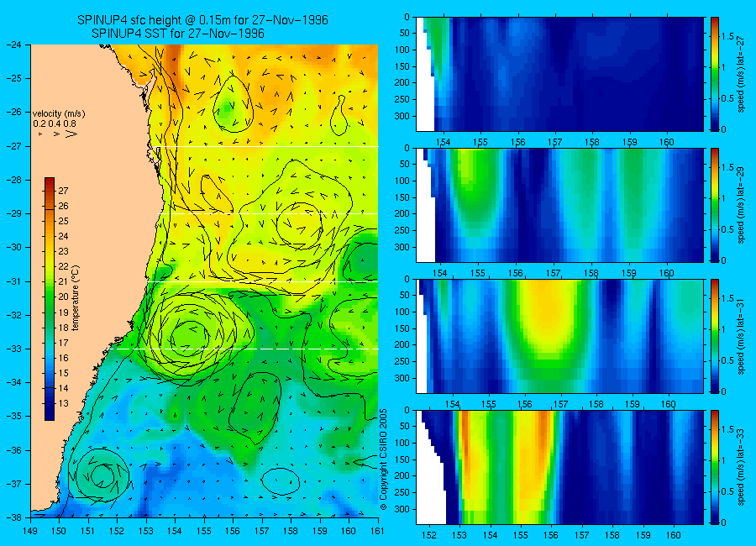Click the 'speed (m/s) lat=-31' label
Screen dimensions: 756x546
(x=741, y=336)
